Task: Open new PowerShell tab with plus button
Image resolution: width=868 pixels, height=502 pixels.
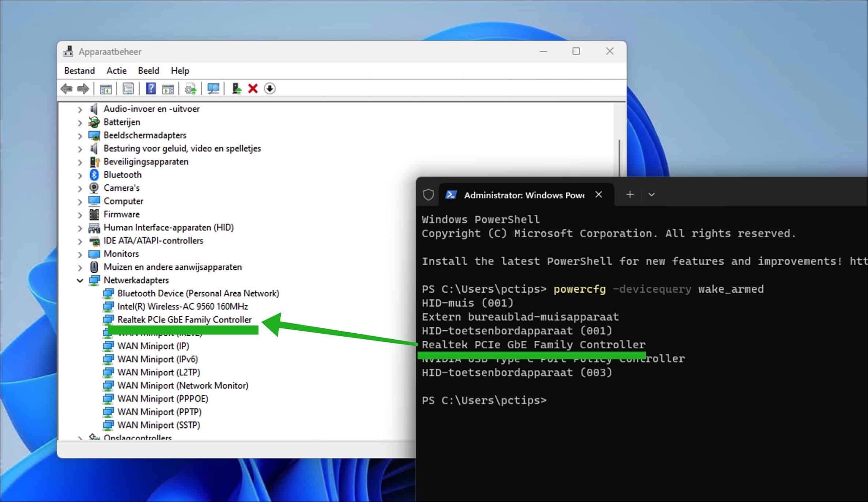Action: (x=630, y=195)
